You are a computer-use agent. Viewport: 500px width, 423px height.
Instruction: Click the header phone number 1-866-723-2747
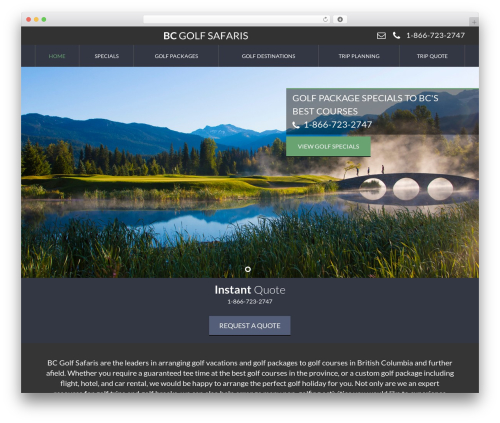[x=435, y=35]
